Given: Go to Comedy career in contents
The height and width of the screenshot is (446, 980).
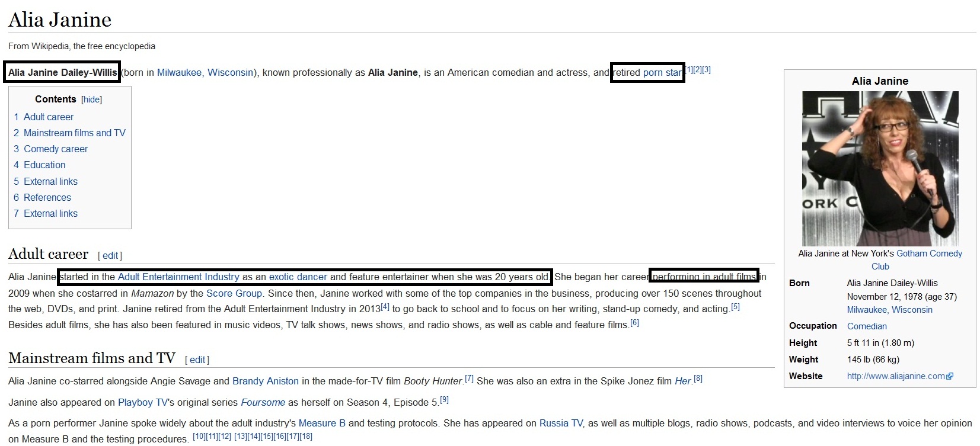Looking at the screenshot, I should (x=55, y=149).
